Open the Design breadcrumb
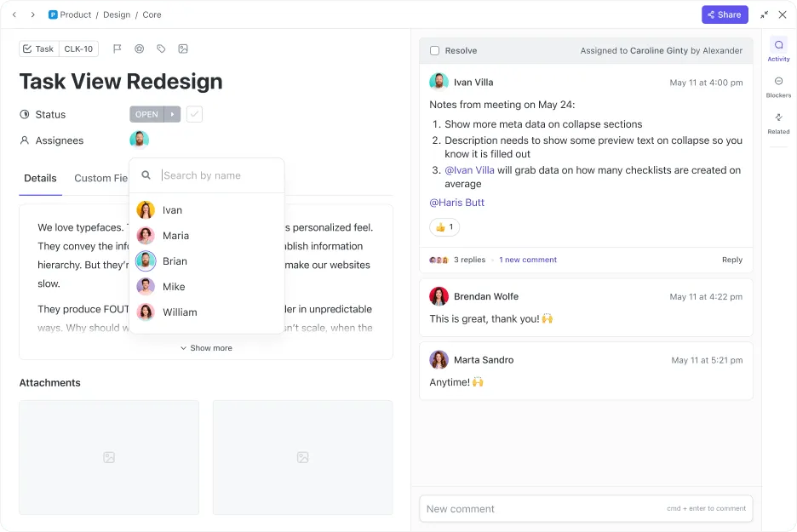 (117, 14)
